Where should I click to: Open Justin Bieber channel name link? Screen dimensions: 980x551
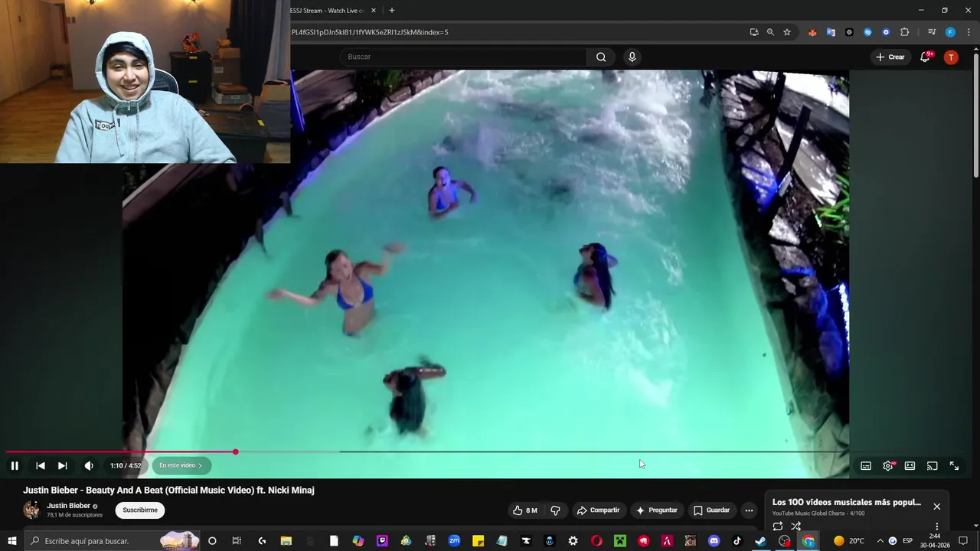[68, 506]
